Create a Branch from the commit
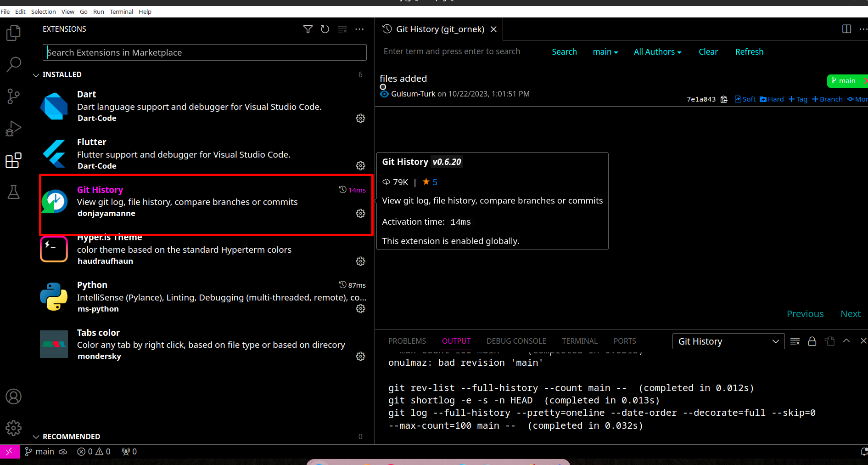The width and height of the screenshot is (868, 465). tap(827, 99)
